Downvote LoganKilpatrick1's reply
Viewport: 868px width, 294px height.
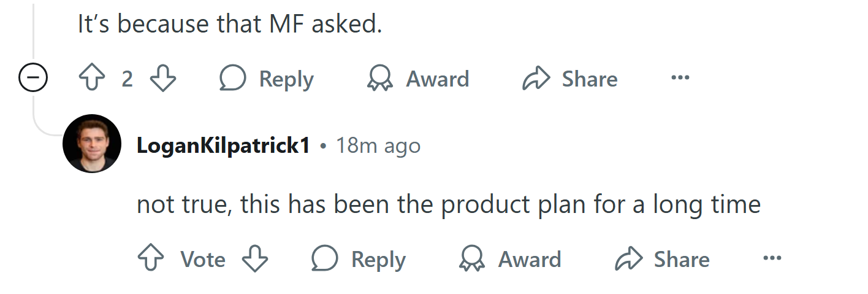point(255,259)
